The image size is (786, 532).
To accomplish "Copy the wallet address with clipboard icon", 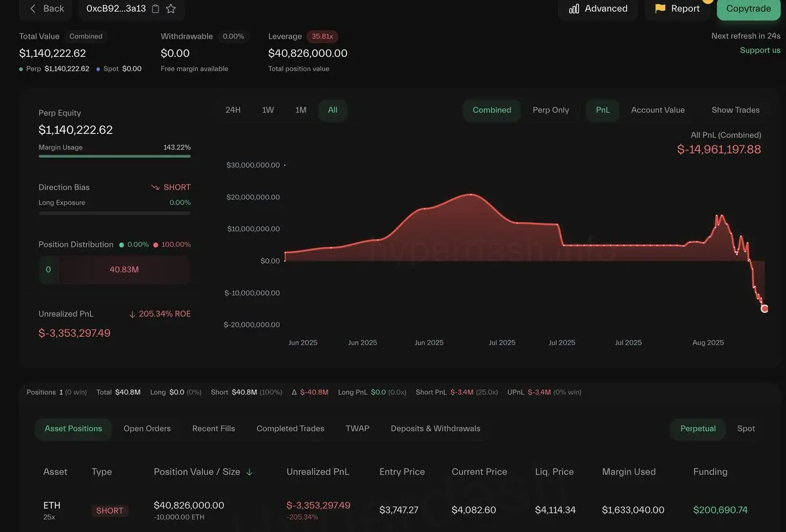I will (155, 9).
